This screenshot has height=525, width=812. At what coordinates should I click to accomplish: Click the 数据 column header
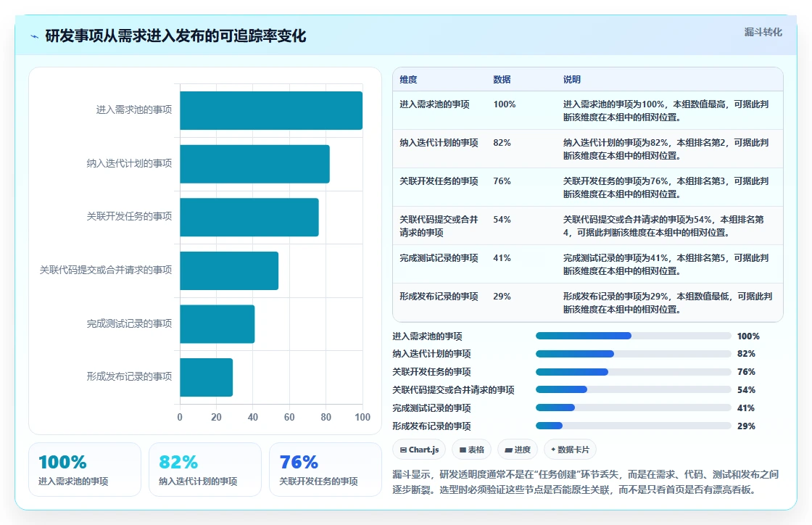502,79
